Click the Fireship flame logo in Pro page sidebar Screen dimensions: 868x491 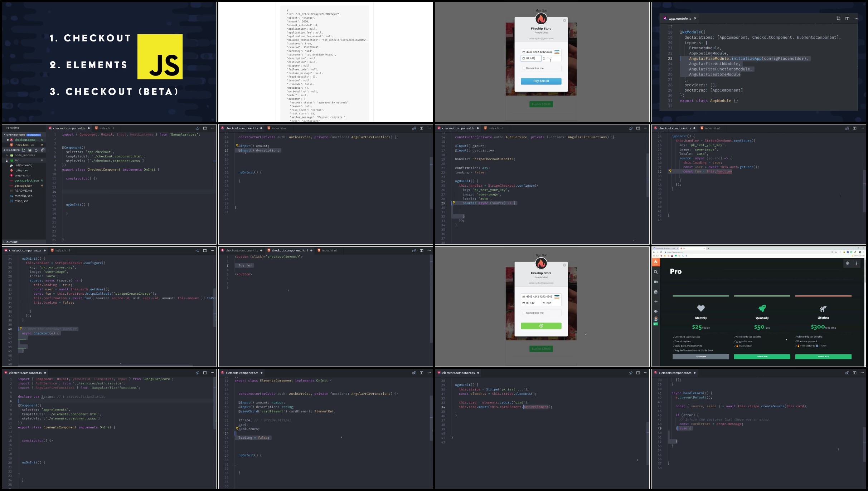tap(656, 262)
